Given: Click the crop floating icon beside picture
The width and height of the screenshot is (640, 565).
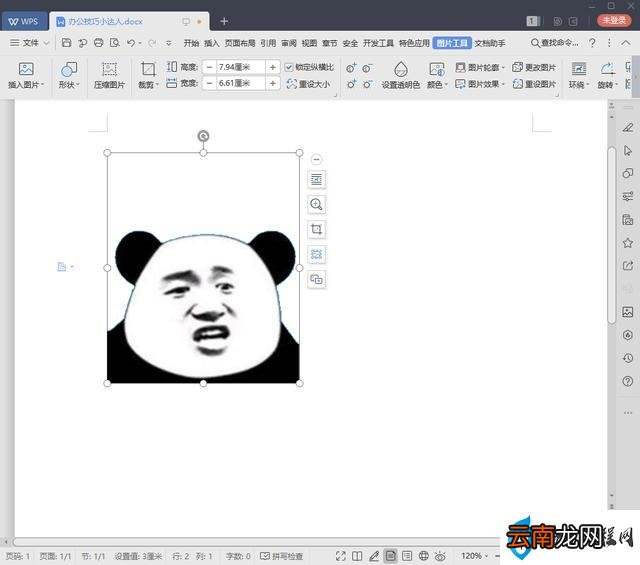Looking at the screenshot, I should click(316, 229).
